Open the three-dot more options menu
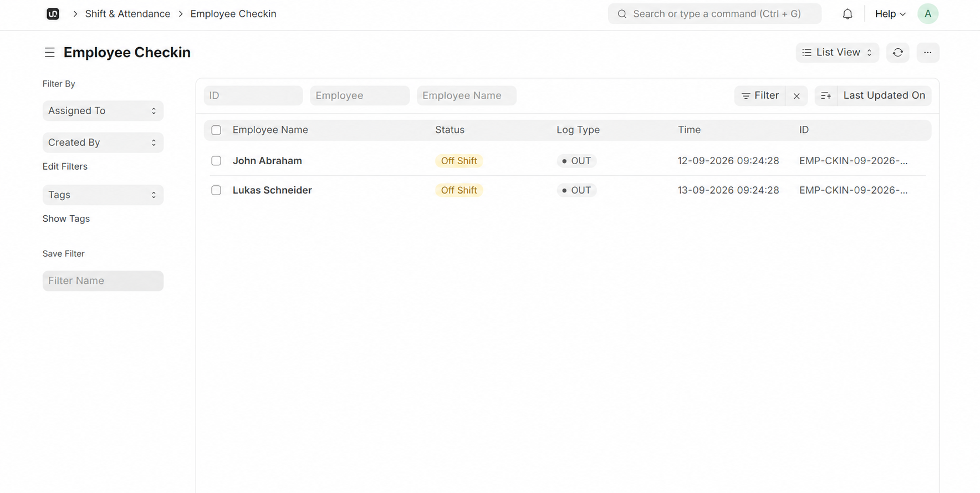This screenshot has width=980, height=493. [928, 53]
